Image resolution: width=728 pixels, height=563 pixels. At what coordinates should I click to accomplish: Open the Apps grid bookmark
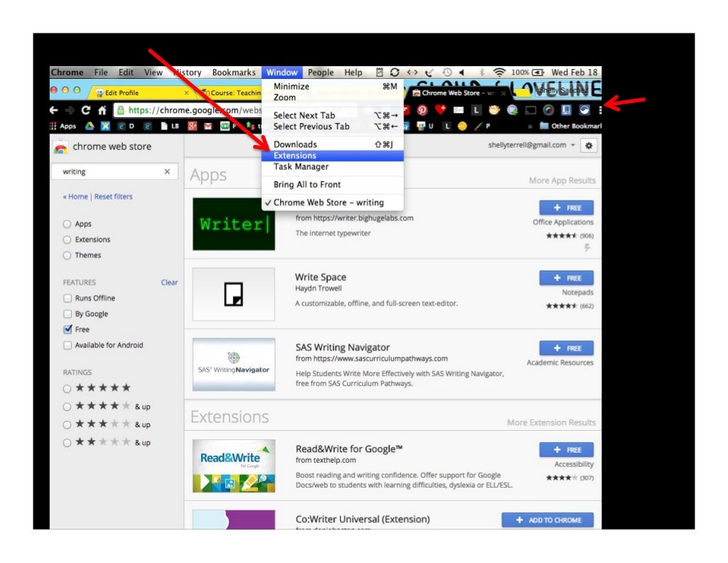[63, 126]
